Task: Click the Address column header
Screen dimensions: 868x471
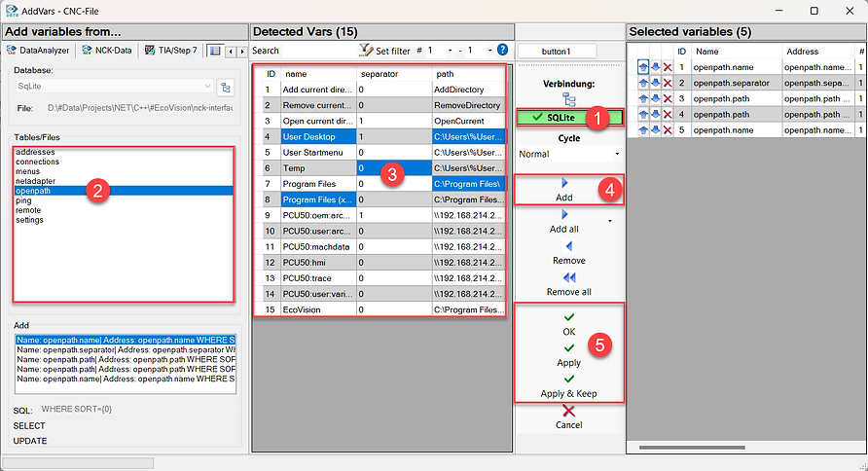Action: [818, 52]
